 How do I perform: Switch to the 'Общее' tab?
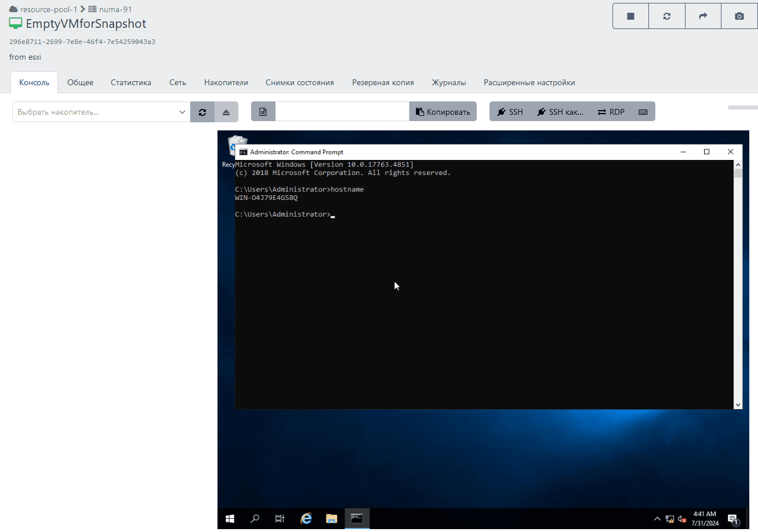[80, 82]
